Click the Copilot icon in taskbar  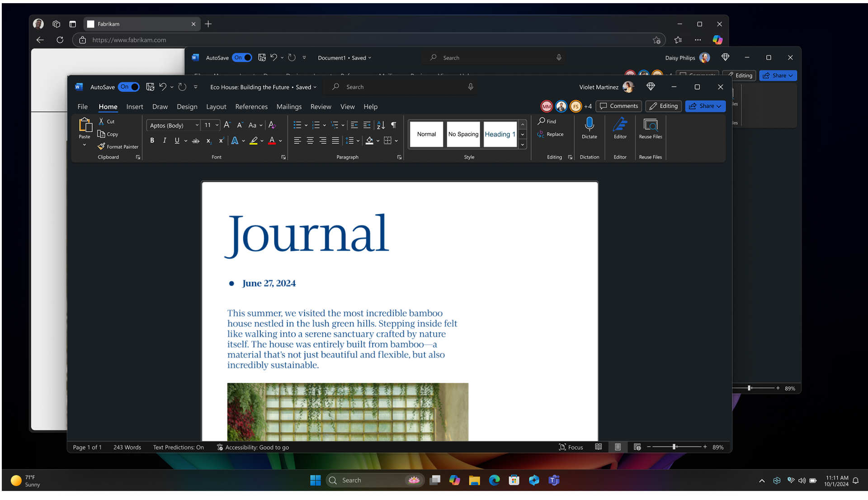454,480
